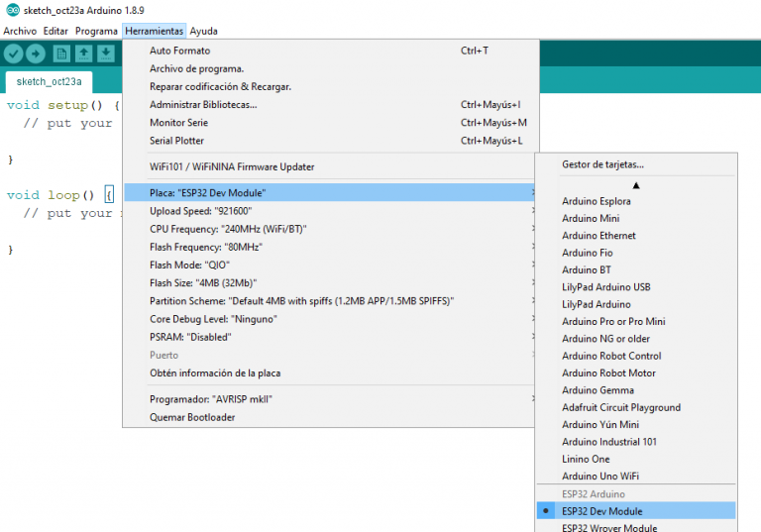The image size is (761, 532).
Task: Click the New sketch icon
Action: (61, 53)
